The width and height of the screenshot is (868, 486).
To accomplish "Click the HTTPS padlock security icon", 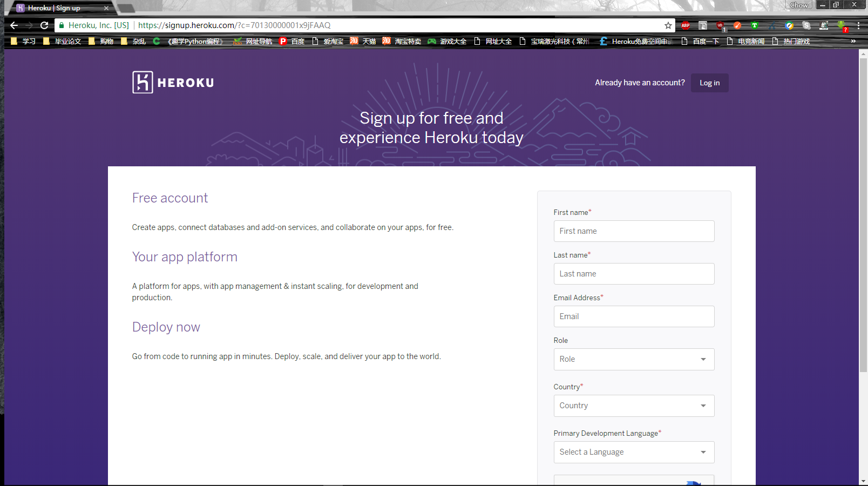I will [x=61, y=25].
